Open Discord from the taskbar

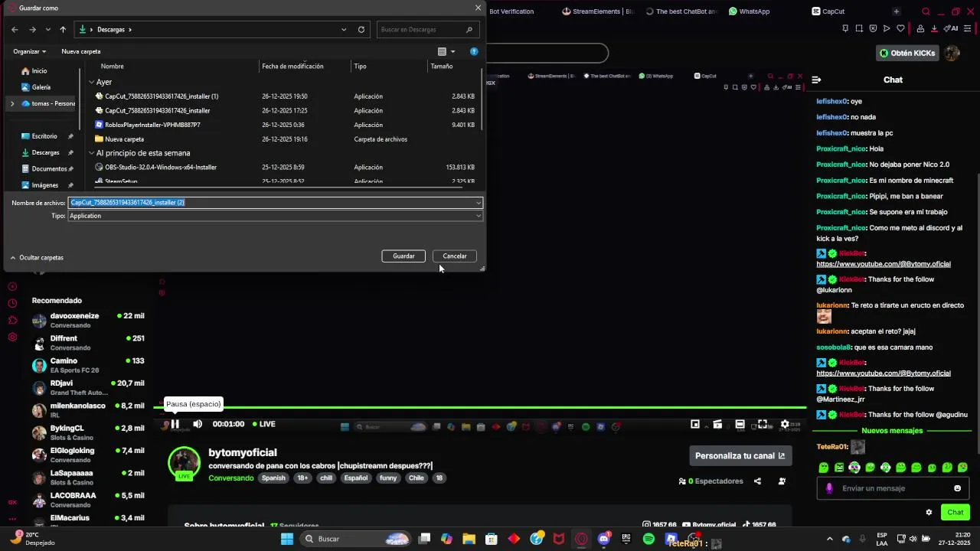[x=604, y=539]
